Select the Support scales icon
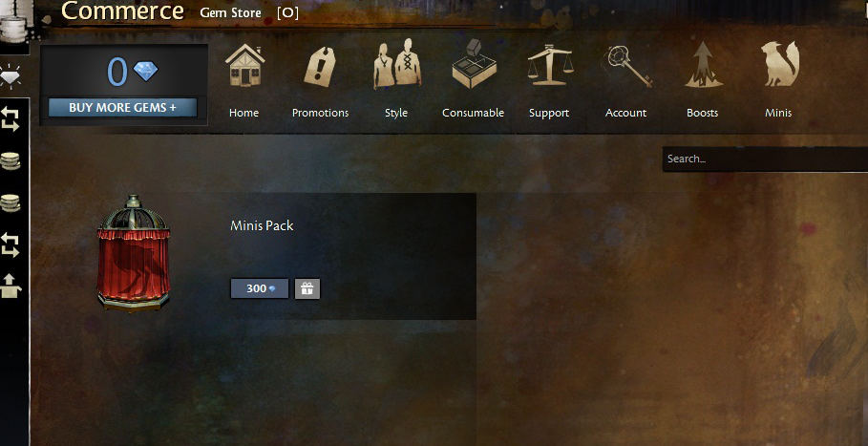This screenshot has height=446, width=868. tap(549, 65)
